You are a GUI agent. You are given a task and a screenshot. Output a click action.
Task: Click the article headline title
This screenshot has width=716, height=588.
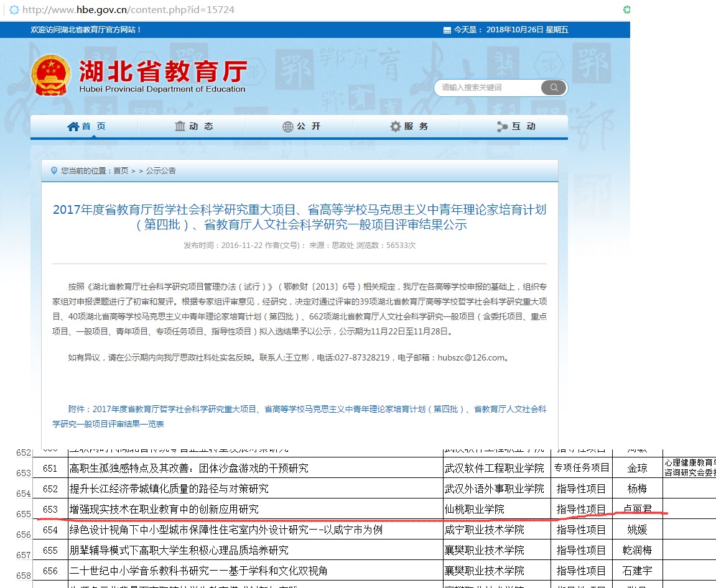(x=300, y=217)
